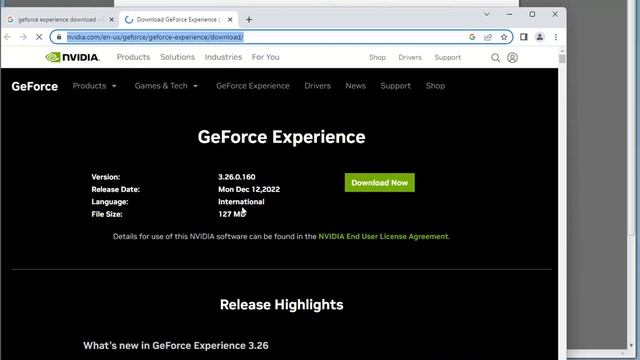Click the Release Highlights heading
Viewport: 640px width, 360px height.
tap(282, 304)
